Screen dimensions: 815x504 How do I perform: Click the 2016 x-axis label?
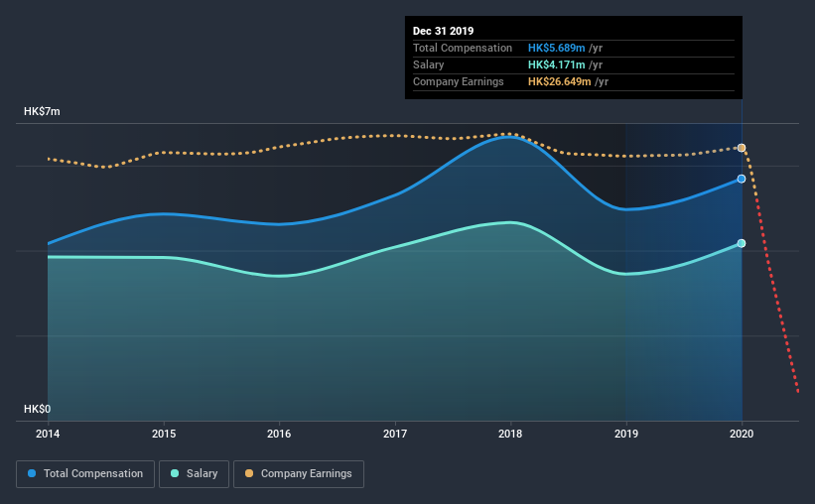279,434
